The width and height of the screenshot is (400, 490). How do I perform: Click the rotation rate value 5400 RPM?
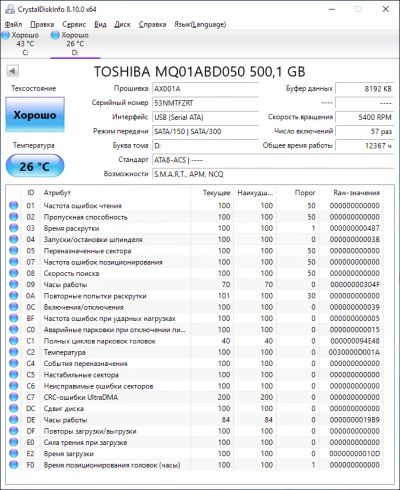364,117
